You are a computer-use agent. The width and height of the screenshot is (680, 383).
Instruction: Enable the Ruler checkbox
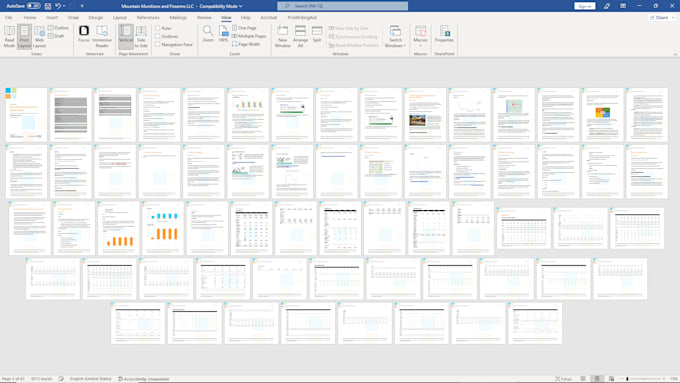[x=158, y=28]
